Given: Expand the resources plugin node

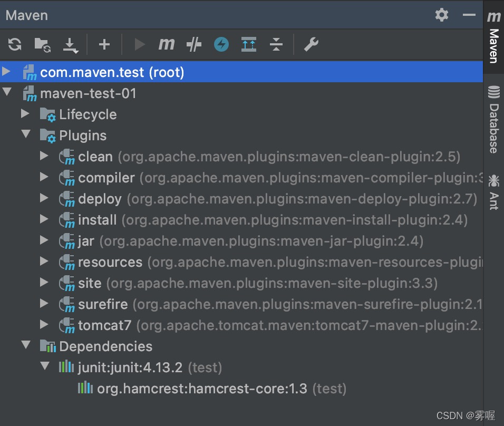Looking at the screenshot, I should coord(44,261).
